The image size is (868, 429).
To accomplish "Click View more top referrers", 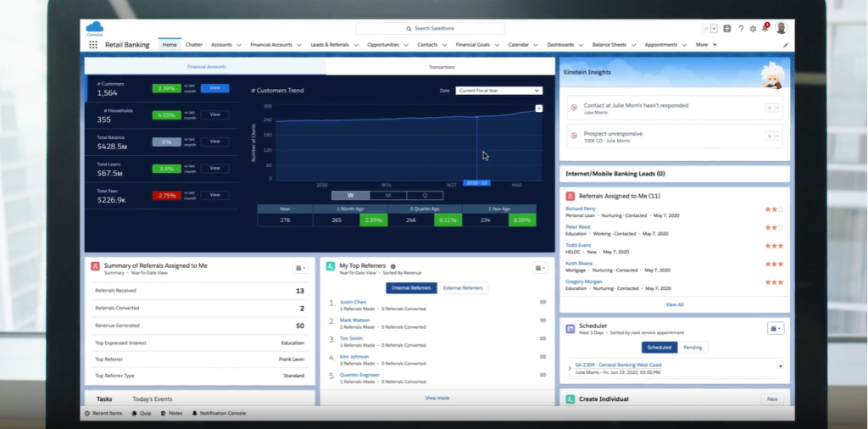I will click(x=437, y=398).
